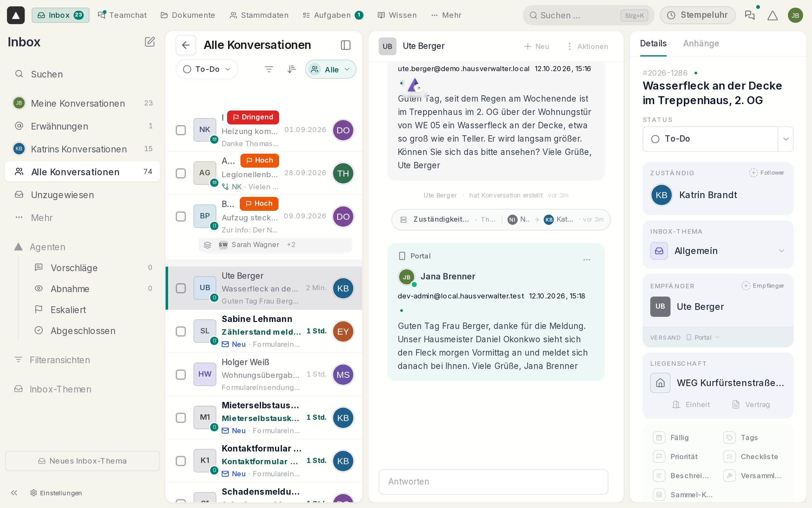Tick the checkbox for the Heizung conversation

click(x=181, y=130)
